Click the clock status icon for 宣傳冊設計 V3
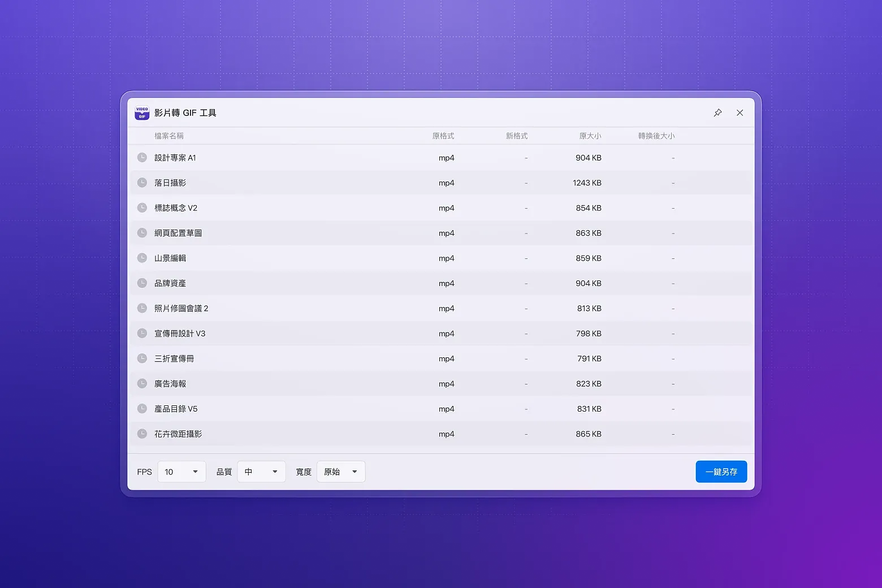This screenshot has height=588, width=882. [142, 334]
